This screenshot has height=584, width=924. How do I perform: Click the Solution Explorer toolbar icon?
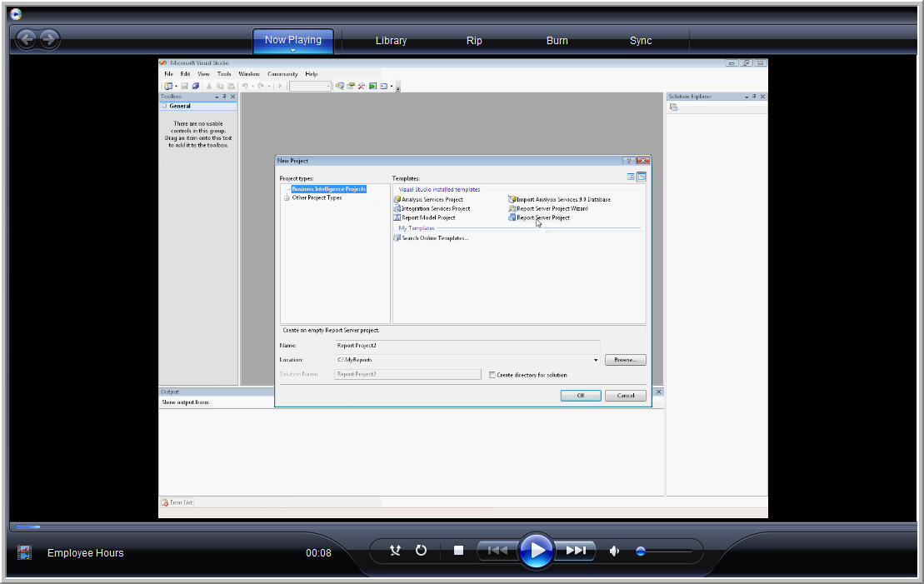[x=673, y=107]
